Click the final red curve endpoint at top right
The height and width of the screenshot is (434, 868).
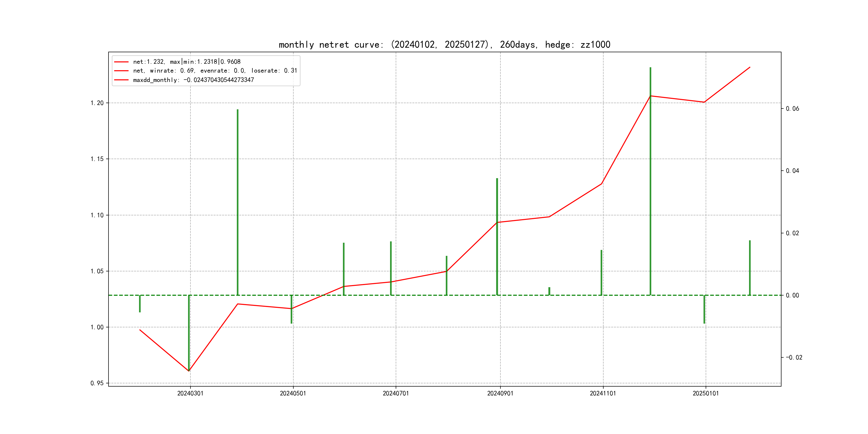pyautogui.click(x=750, y=68)
